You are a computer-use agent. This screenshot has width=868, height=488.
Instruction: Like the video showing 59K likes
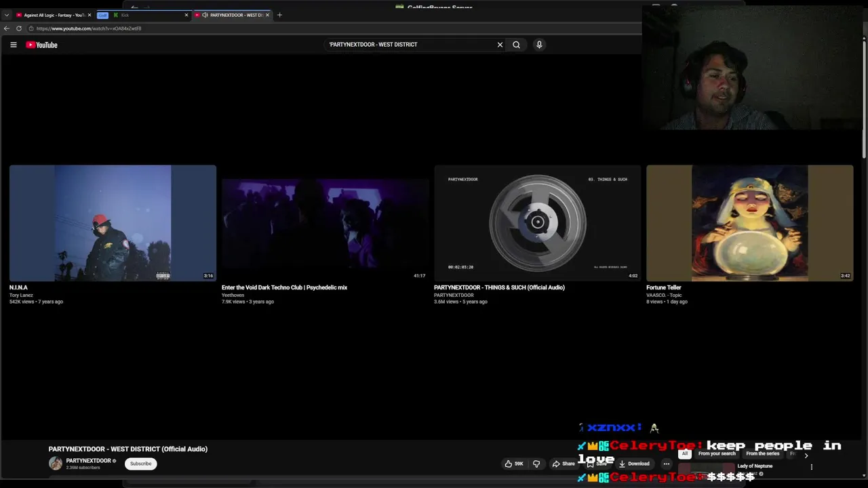point(513,464)
